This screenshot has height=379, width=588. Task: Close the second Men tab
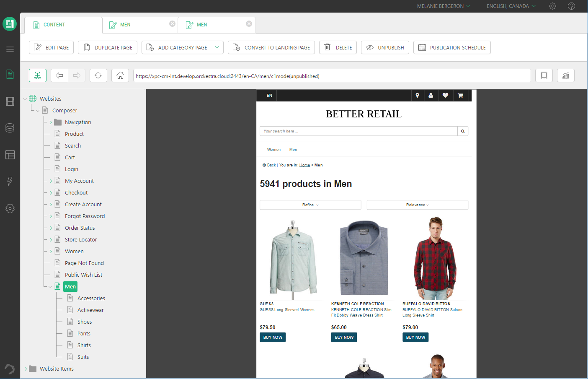[x=249, y=24]
